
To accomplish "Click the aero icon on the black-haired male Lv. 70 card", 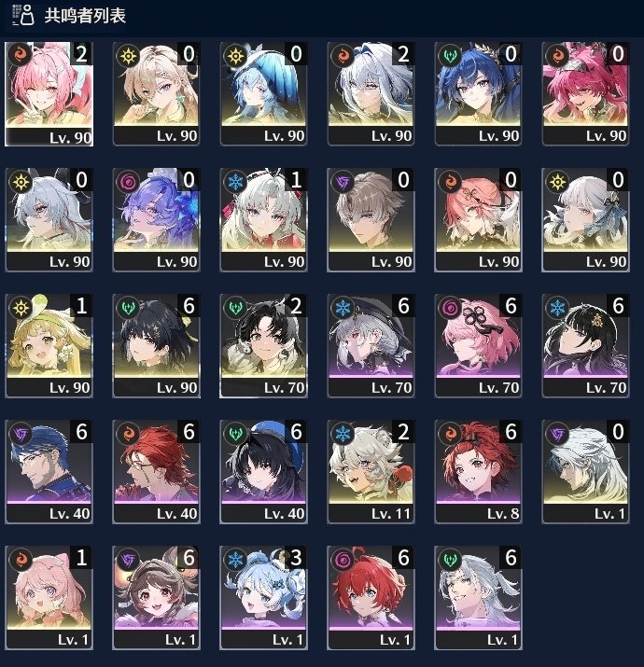I will pyautogui.click(x=235, y=308).
